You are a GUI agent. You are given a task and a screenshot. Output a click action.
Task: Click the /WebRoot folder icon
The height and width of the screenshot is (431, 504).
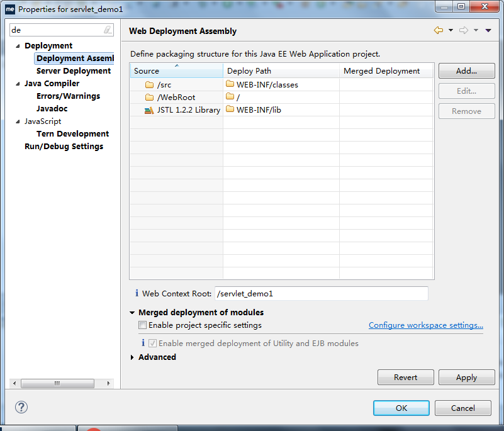(x=150, y=98)
